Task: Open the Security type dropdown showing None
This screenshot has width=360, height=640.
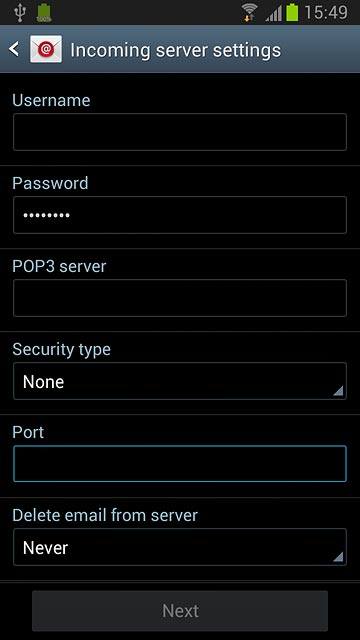Action: (x=180, y=381)
